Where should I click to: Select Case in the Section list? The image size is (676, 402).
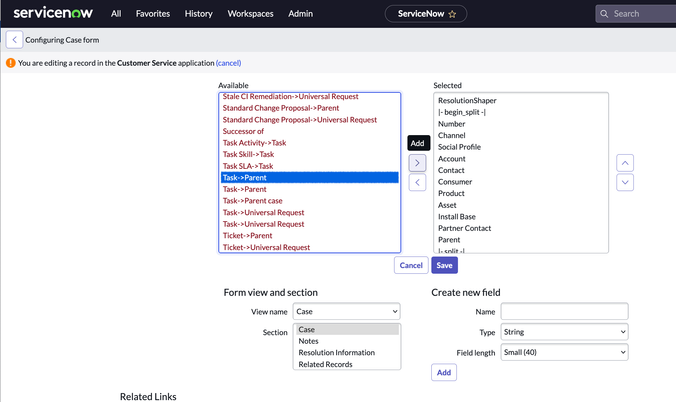[347, 330]
